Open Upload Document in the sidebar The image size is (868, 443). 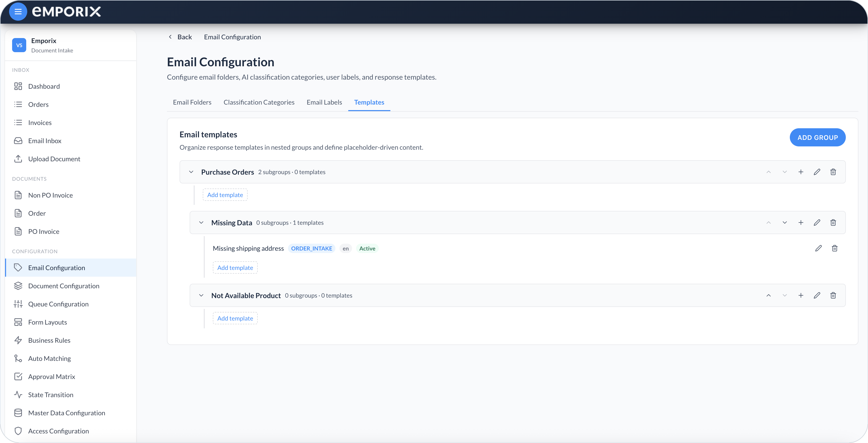pyautogui.click(x=71, y=159)
